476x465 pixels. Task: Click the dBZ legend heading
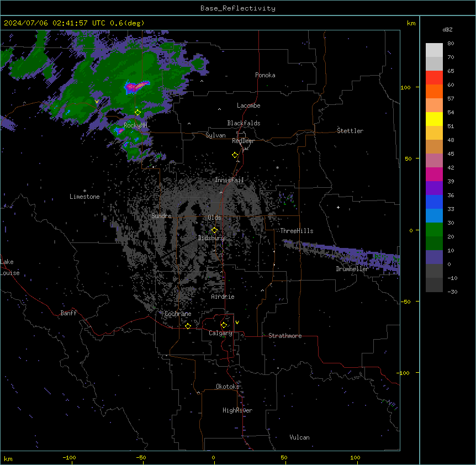(x=447, y=29)
